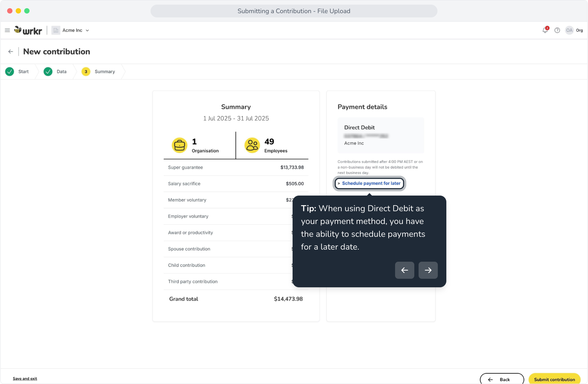Click the Employees people icon
The width and height of the screenshot is (588, 384).
tap(252, 145)
